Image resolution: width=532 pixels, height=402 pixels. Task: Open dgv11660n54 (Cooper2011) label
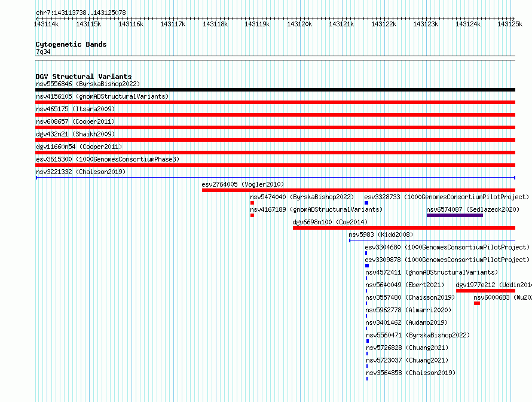pyautogui.click(x=79, y=147)
